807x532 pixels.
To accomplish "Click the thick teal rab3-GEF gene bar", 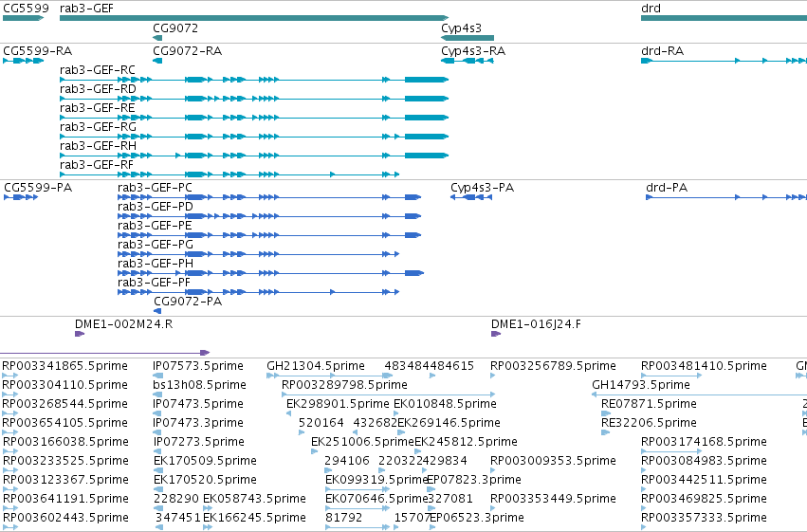I will coord(254,18).
